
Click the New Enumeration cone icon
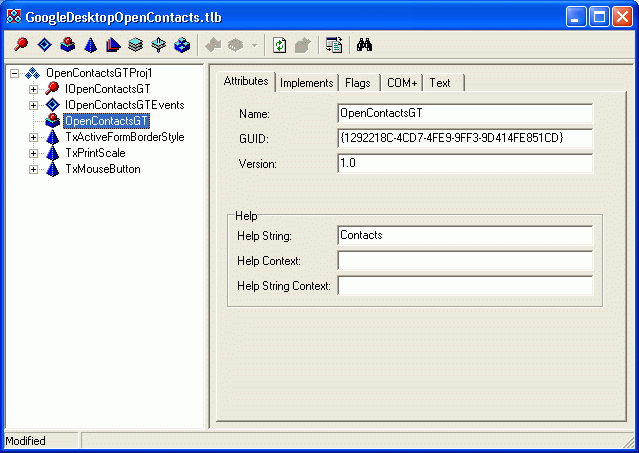point(90,44)
